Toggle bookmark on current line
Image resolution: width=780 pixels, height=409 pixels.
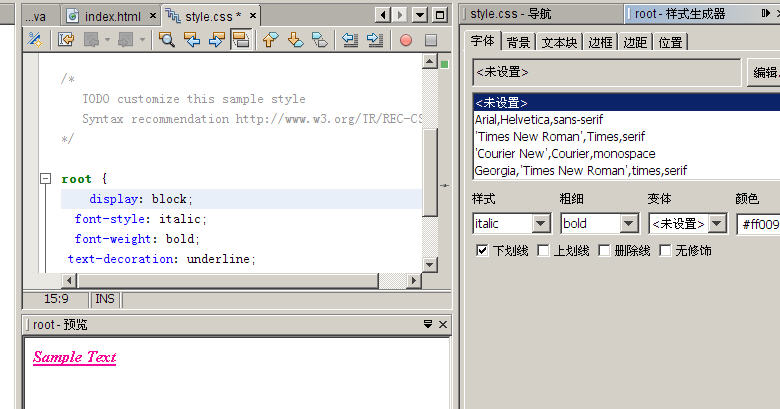click(x=319, y=40)
